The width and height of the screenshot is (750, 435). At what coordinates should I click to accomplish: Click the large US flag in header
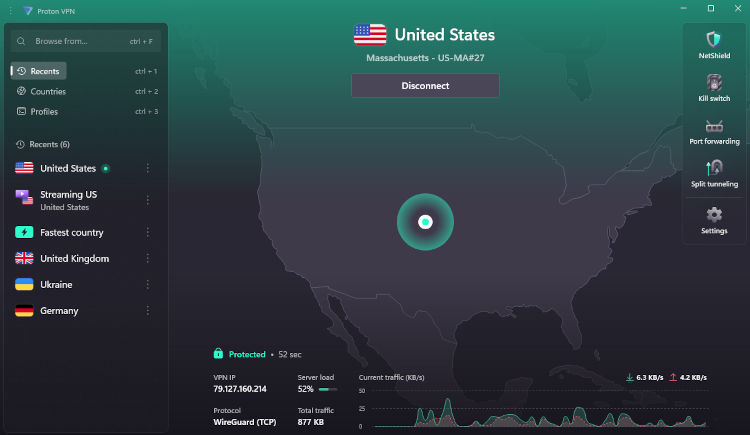[x=370, y=35]
